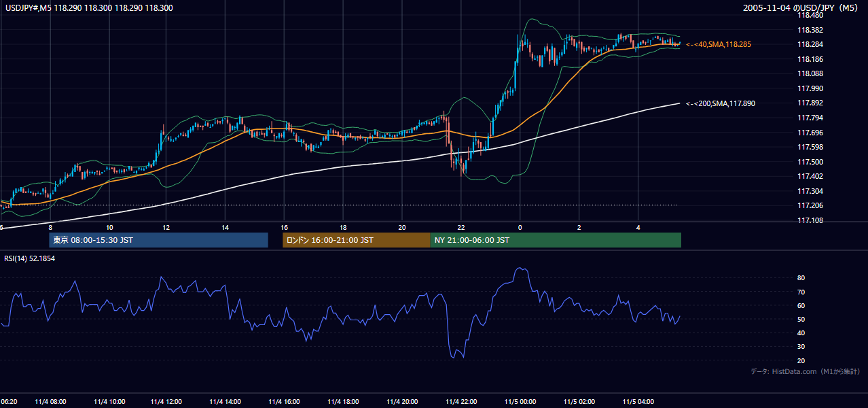Click the 117.206 price axis label
Viewport: 868px width, 408px height.
point(810,206)
